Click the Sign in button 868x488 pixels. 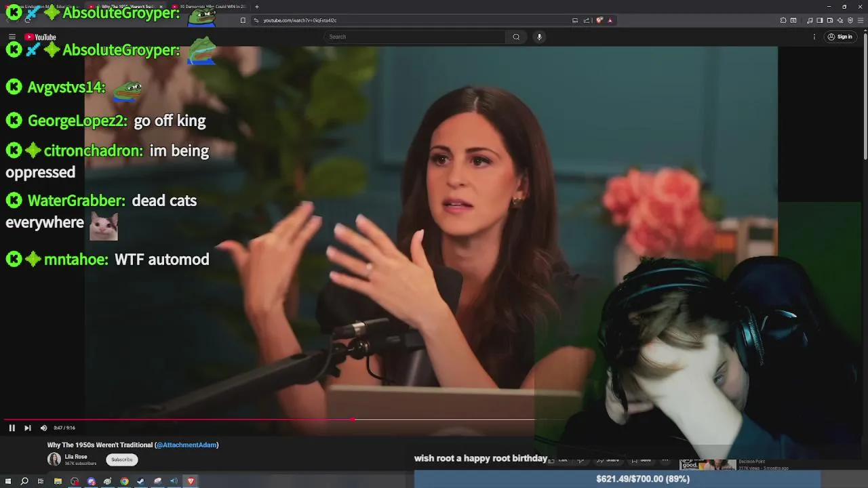[840, 37]
